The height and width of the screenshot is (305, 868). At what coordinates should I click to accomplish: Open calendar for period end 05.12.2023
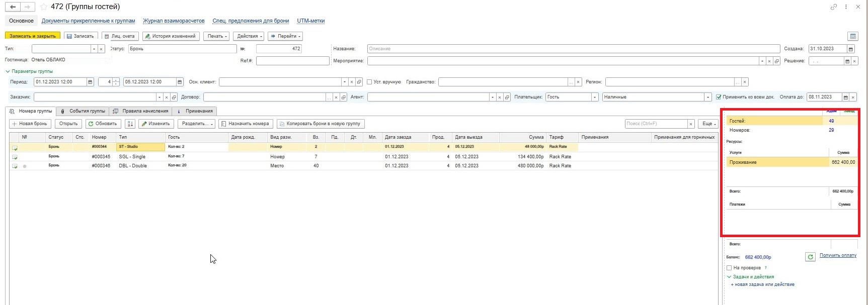tap(180, 82)
